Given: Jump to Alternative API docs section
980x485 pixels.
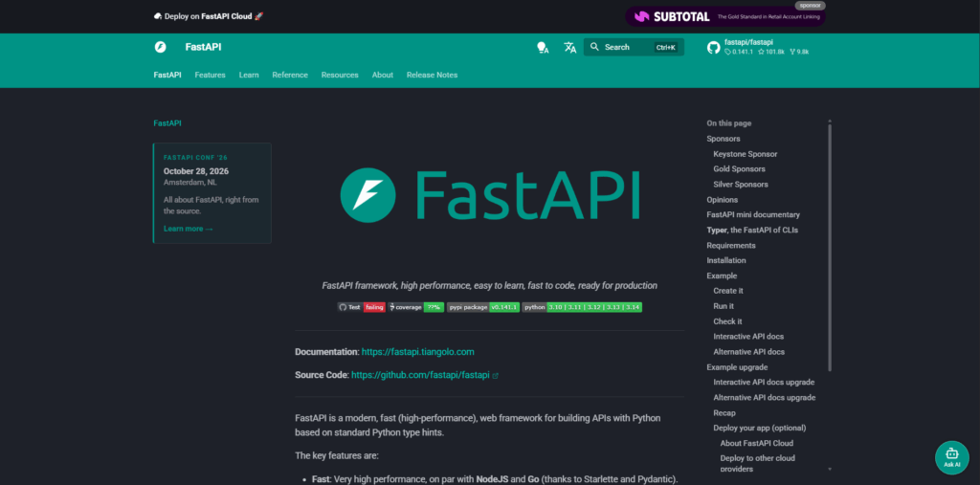Looking at the screenshot, I should [x=748, y=352].
